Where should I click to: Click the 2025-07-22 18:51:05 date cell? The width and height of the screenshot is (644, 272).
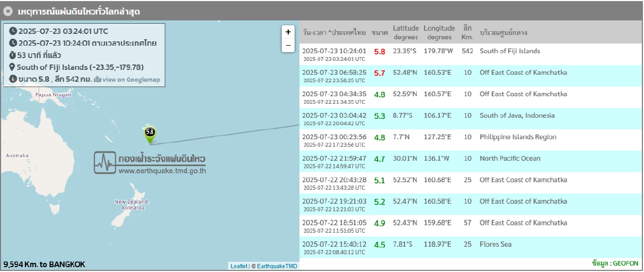pos(334,226)
